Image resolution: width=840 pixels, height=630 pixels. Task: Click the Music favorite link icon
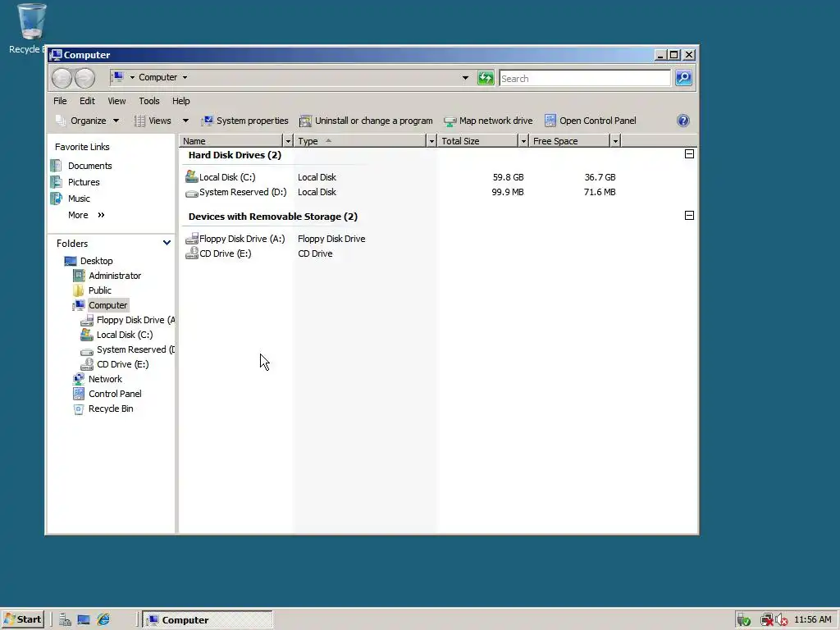click(x=57, y=199)
